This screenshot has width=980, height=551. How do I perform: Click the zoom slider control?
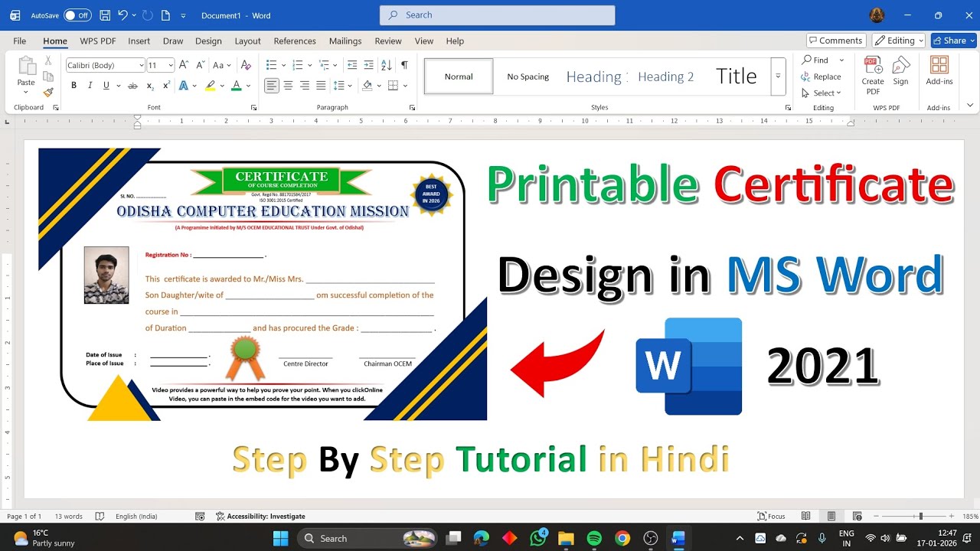pyautogui.click(x=920, y=517)
